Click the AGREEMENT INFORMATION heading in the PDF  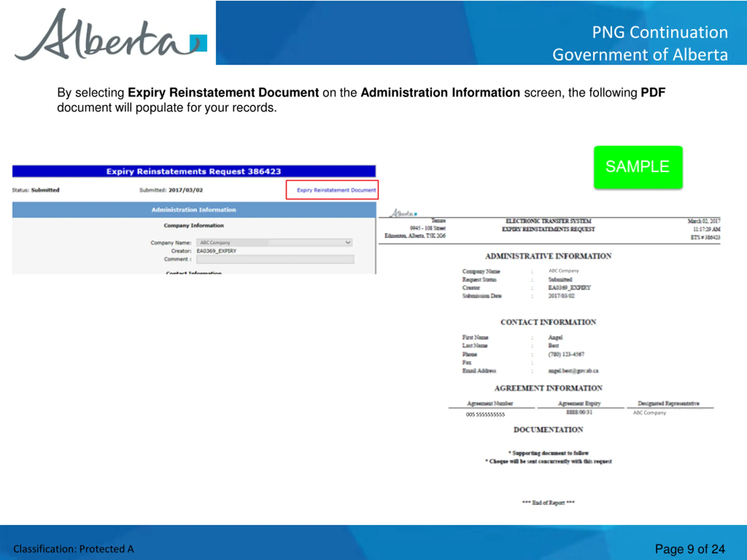pos(548,388)
